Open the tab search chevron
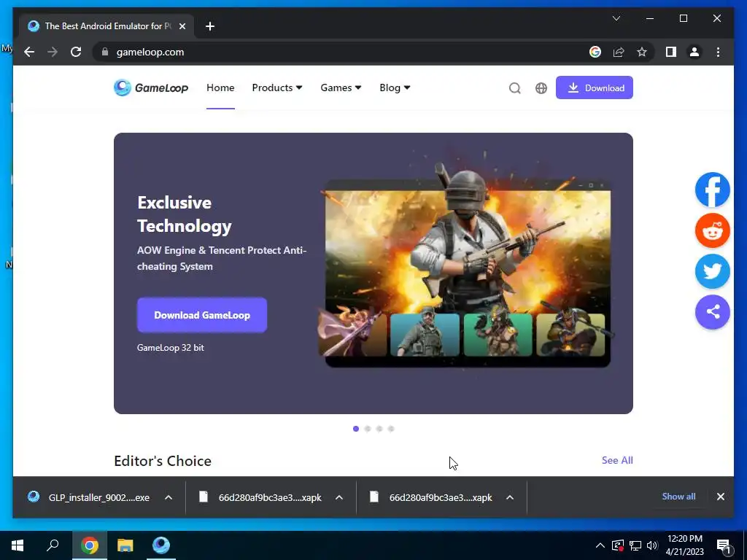This screenshot has width=747, height=560. 616,18
